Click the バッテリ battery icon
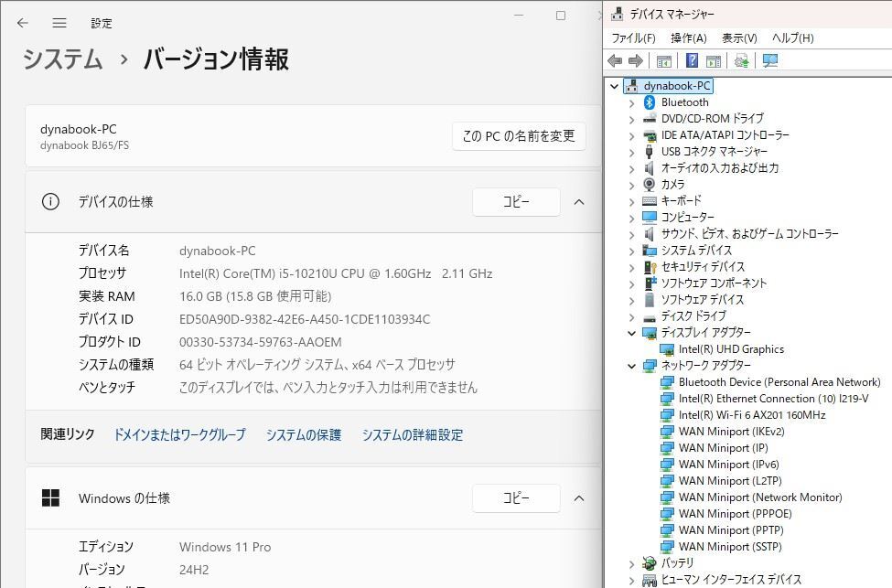This screenshot has width=892, height=588. click(649, 563)
